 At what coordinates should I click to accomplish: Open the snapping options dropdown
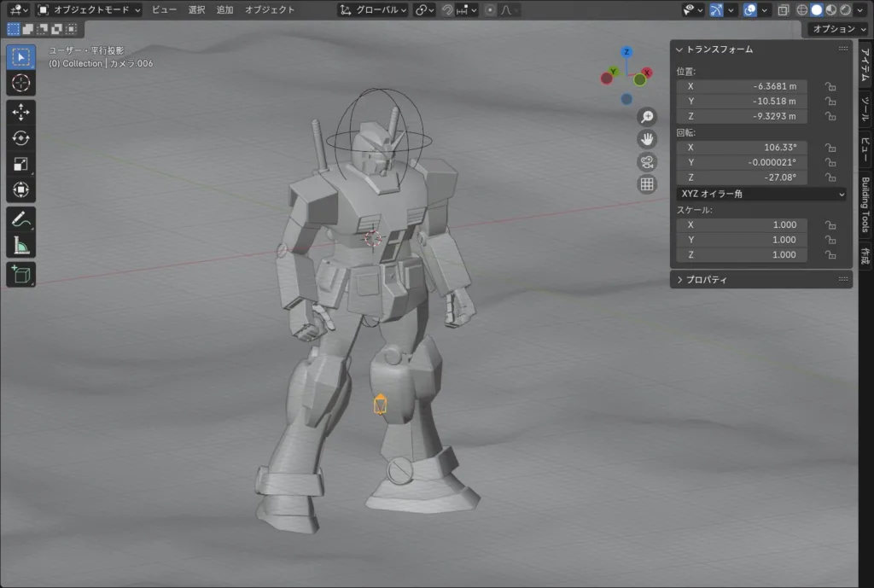click(x=467, y=10)
